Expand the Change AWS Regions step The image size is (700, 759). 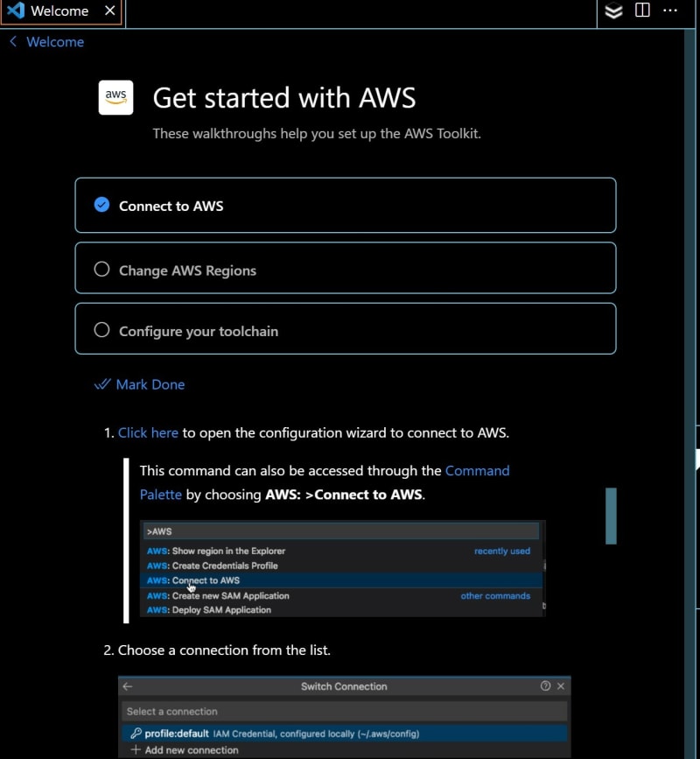tap(346, 268)
